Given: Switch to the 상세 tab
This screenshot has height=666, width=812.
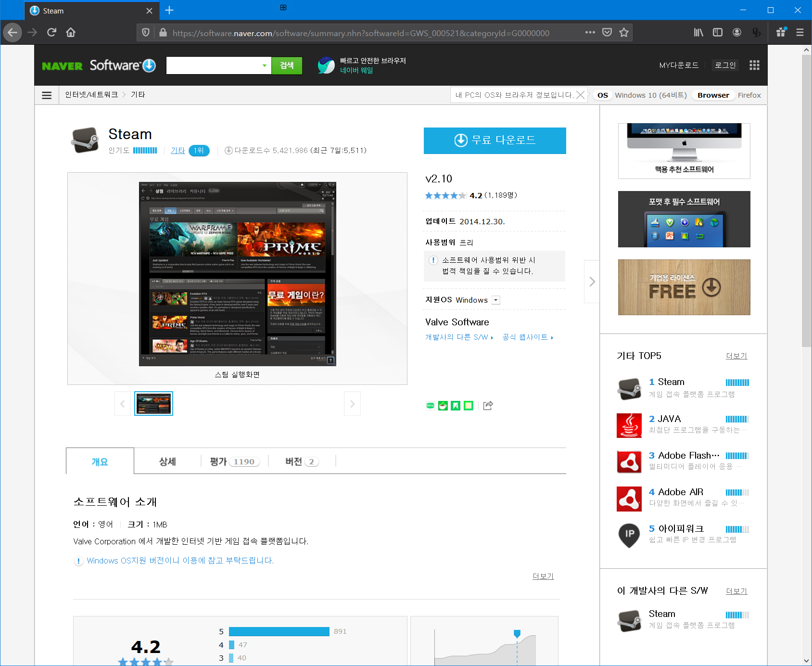Looking at the screenshot, I should point(167,461).
